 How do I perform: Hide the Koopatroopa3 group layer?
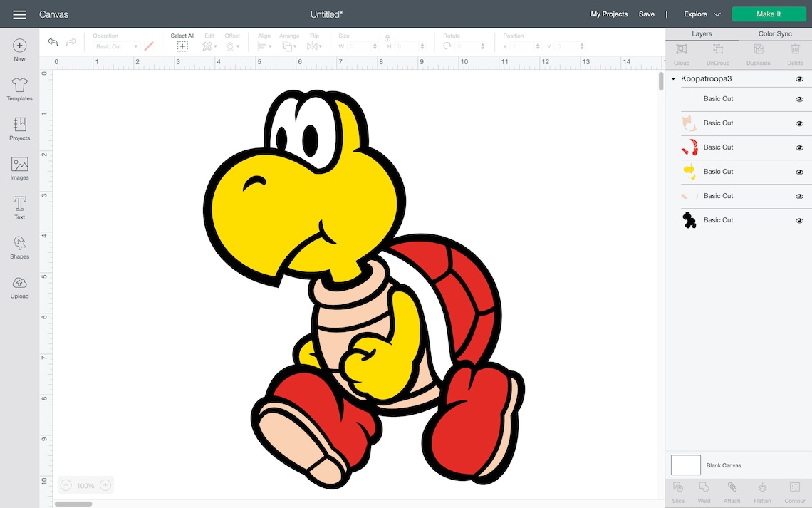coord(799,79)
